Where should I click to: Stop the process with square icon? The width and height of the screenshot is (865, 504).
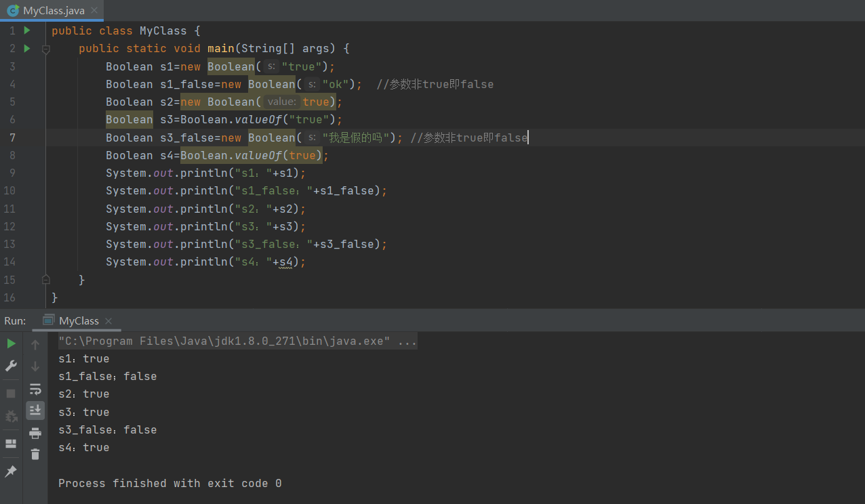pos(11,393)
